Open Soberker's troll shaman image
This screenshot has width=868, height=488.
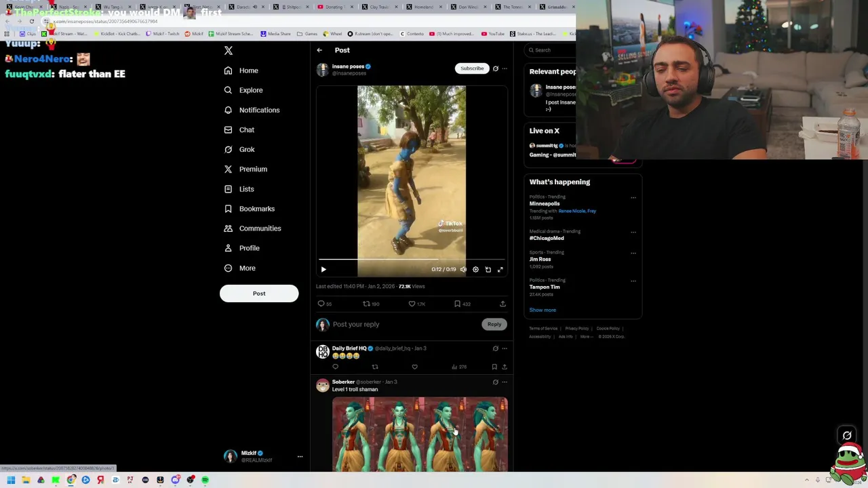click(420, 434)
